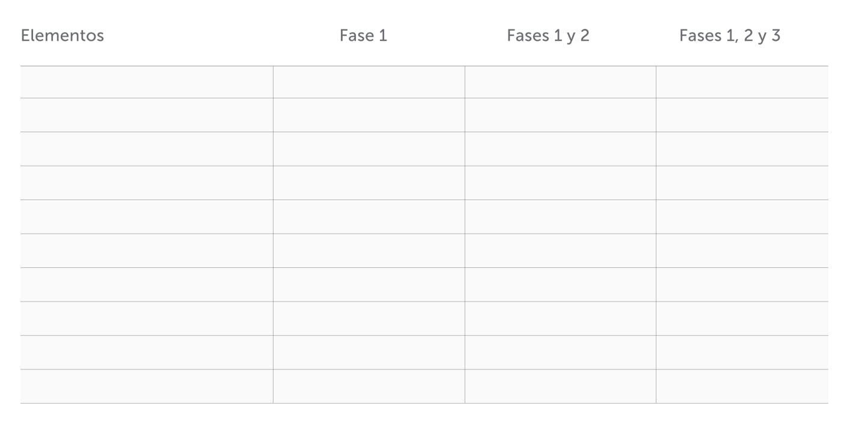This screenshot has width=868, height=435.
Task: Click second row cell in Elementos column
Action: point(147,115)
